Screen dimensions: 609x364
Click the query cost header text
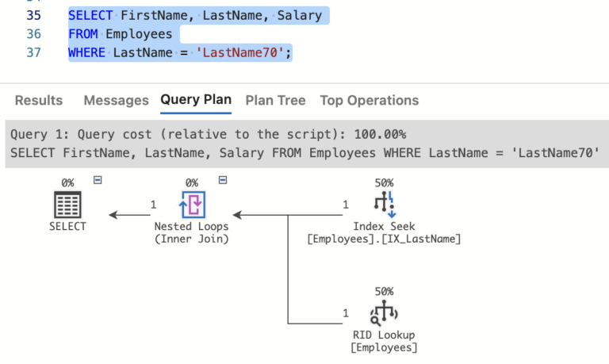(x=209, y=134)
